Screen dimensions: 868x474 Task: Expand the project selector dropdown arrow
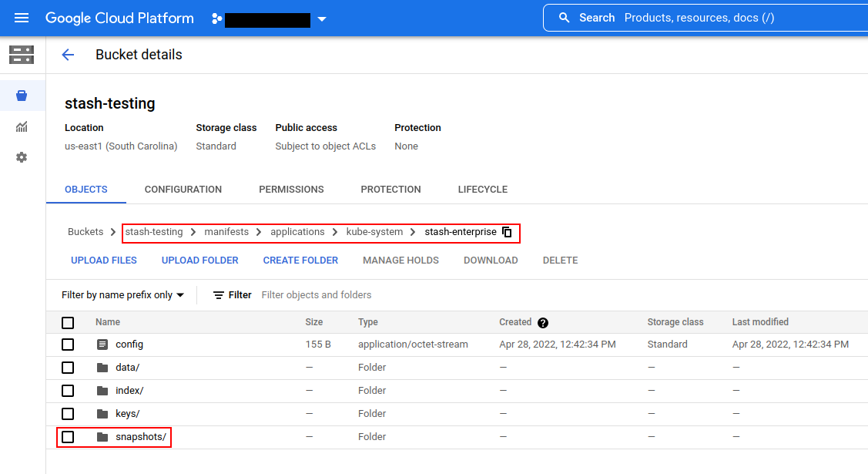[322, 19]
